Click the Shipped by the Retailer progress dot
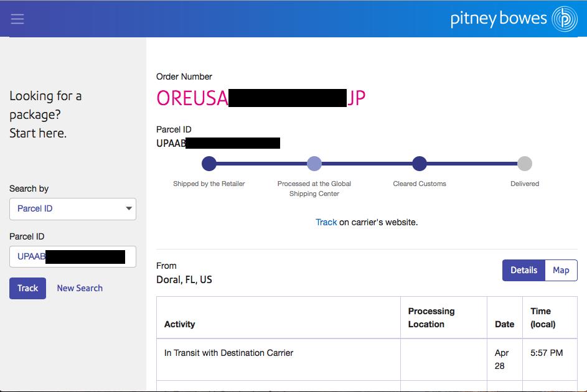 click(209, 164)
